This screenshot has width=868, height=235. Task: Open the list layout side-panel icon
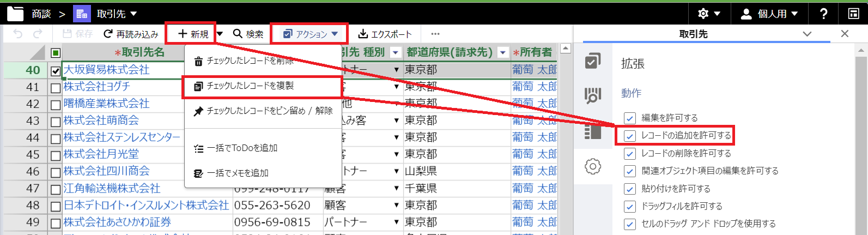[x=593, y=131]
